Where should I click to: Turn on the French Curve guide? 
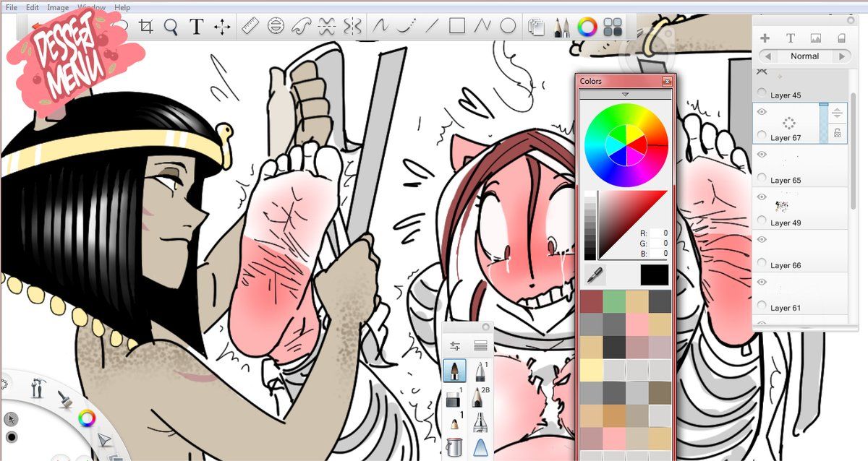point(301,27)
